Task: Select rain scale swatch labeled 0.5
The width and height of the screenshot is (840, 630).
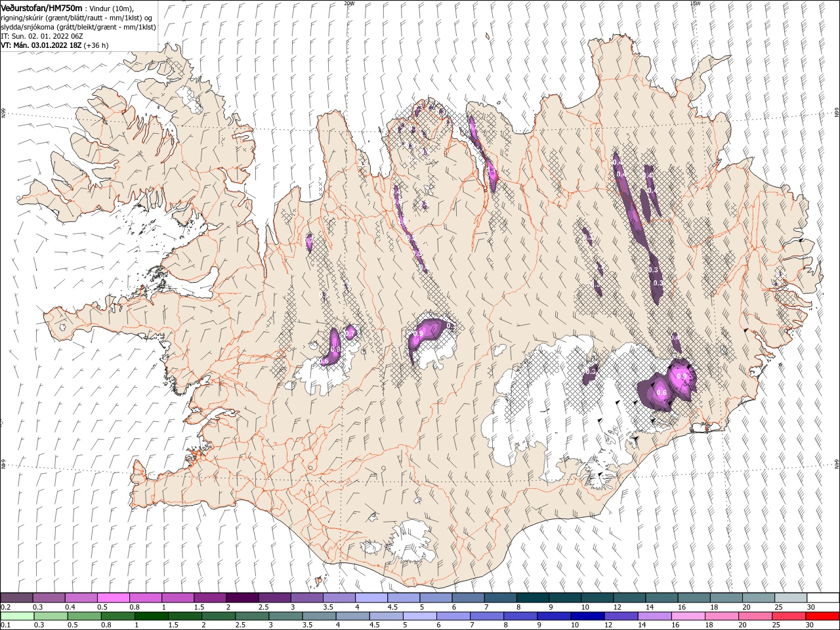Action: pyautogui.click(x=84, y=616)
